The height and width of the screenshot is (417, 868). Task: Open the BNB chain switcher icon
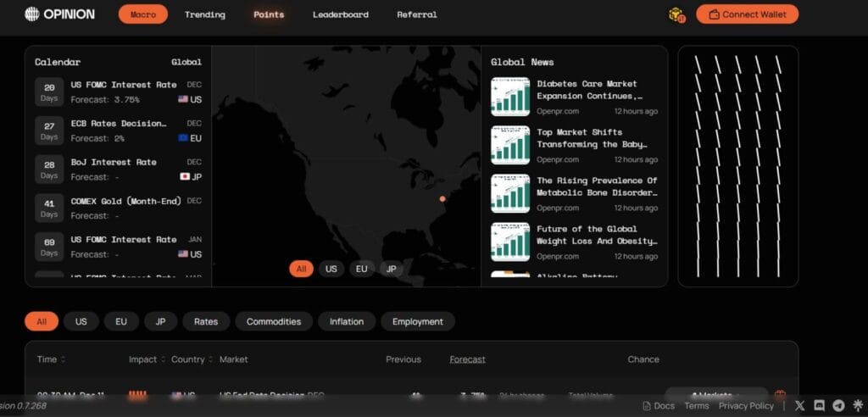click(676, 14)
